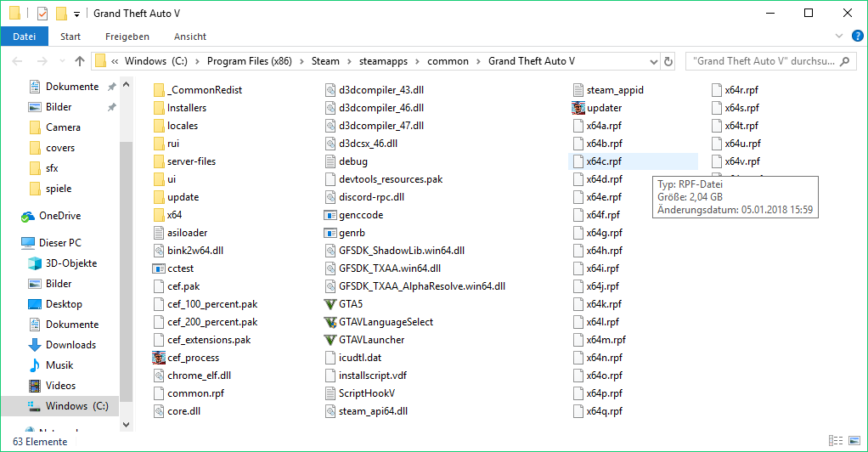This screenshot has width=868, height=452.
Task: Select the common.rpf file
Action: point(189,393)
